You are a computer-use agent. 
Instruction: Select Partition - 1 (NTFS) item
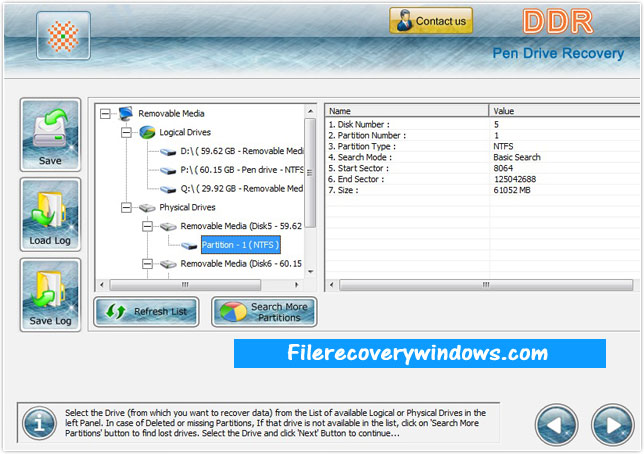click(241, 245)
